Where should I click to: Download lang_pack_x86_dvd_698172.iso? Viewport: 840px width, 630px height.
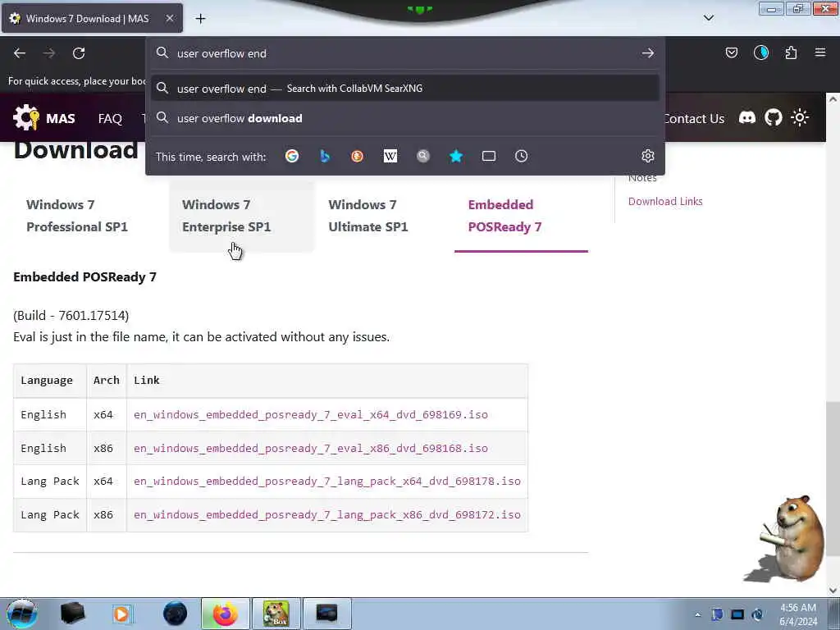[327, 515]
